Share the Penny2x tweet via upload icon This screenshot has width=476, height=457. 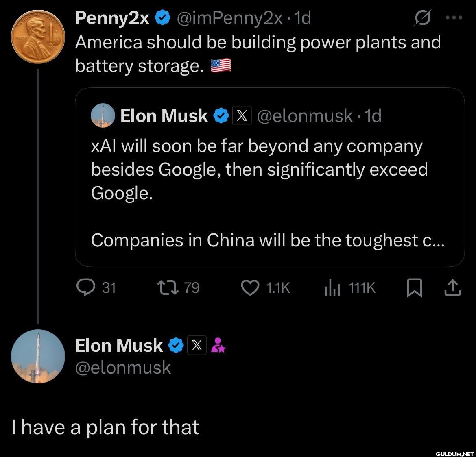(452, 288)
